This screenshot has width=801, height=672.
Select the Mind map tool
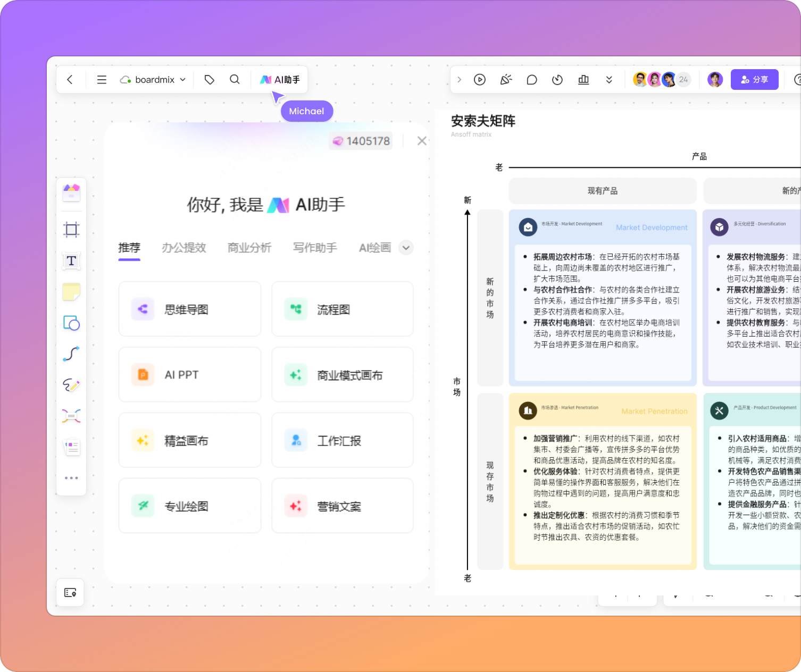pyautogui.click(x=71, y=416)
